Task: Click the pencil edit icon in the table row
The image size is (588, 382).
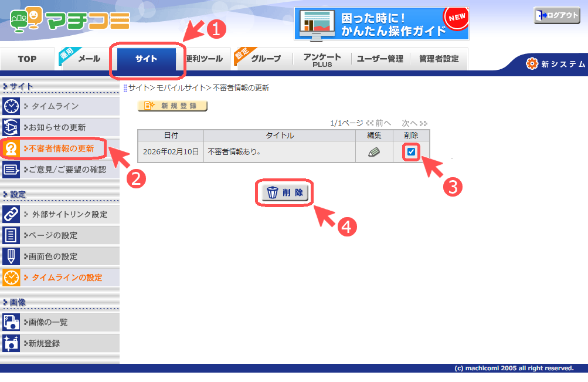Action: pos(374,152)
